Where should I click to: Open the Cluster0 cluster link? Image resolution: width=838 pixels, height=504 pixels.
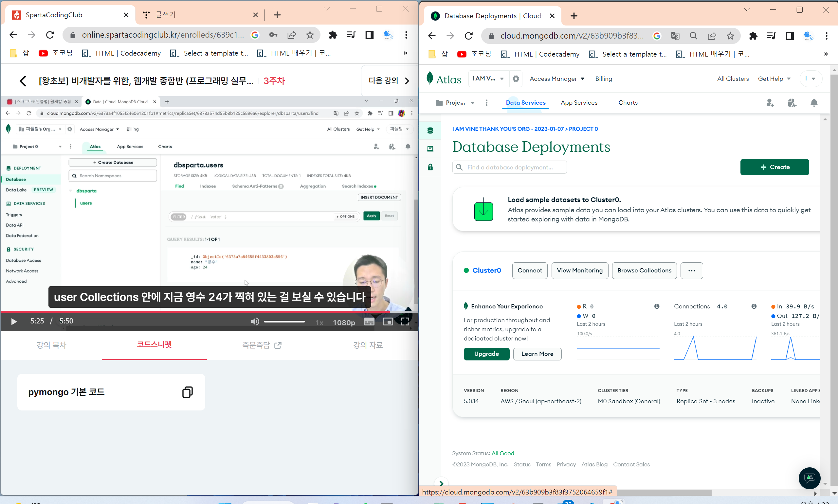(486, 271)
